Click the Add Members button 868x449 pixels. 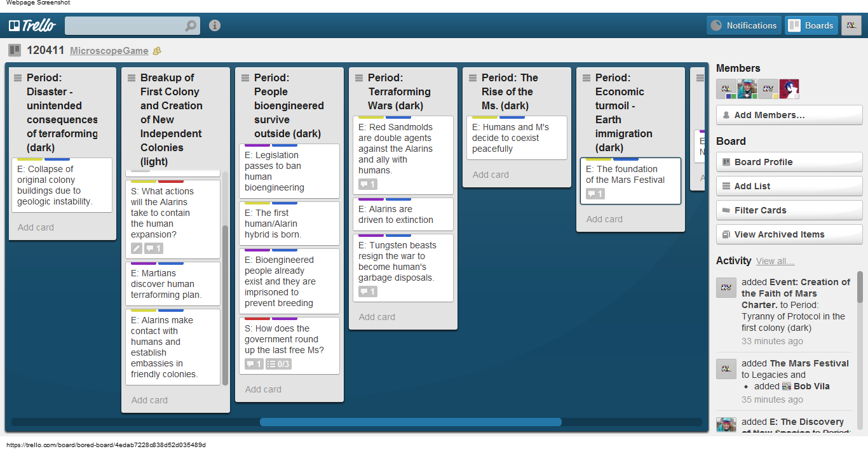pyautogui.click(x=789, y=115)
